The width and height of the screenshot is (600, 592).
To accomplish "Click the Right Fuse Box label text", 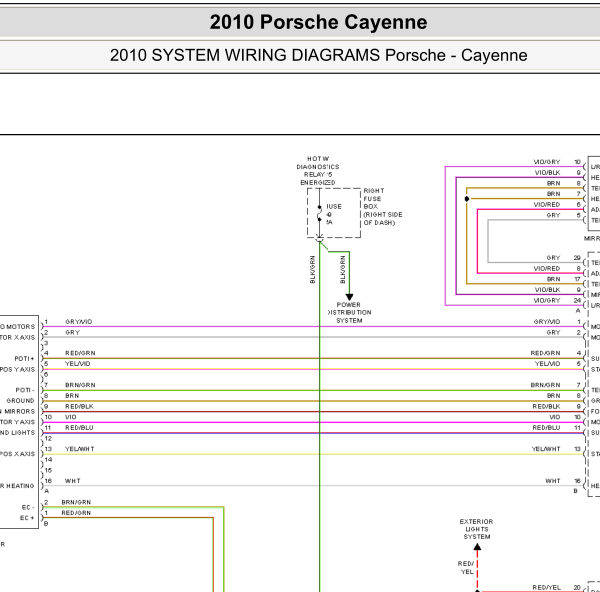I will tap(383, 207).
